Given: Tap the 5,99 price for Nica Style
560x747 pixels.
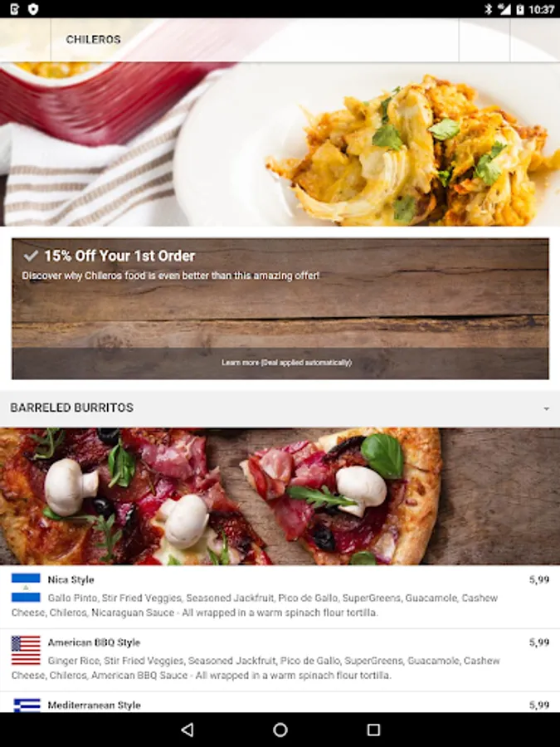Looking at the screenshot, I should (539, 580).
